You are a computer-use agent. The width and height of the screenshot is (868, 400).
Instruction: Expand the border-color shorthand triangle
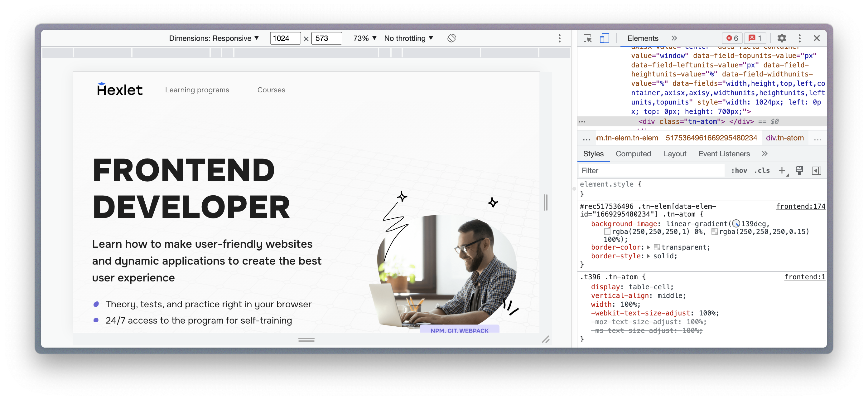[x=648, y=247]
